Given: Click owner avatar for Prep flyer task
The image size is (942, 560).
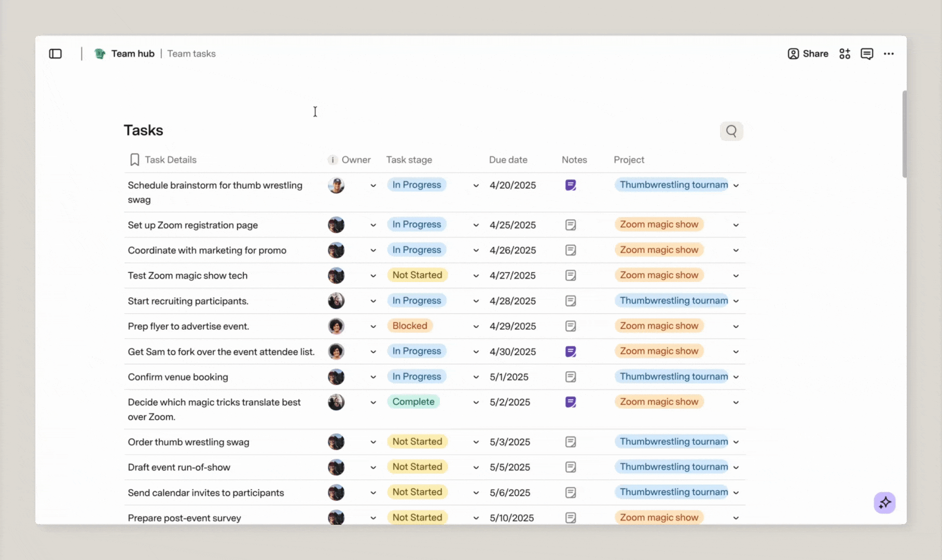Looking at the screenshot, I should 336,326.
